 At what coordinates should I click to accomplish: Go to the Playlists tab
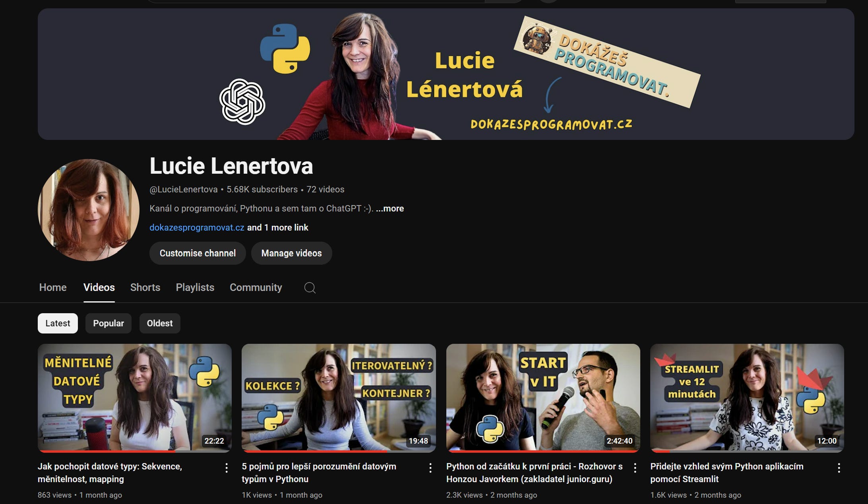tap(195, 287)
